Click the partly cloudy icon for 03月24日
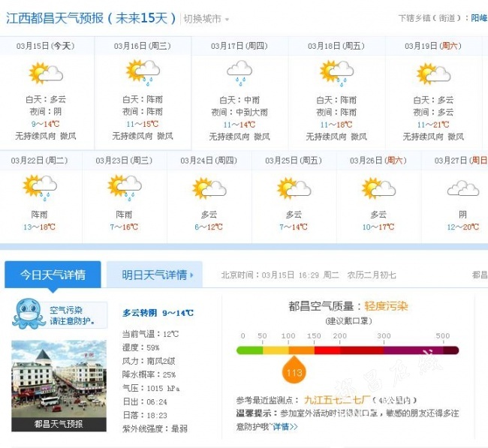 click(209, 188)
